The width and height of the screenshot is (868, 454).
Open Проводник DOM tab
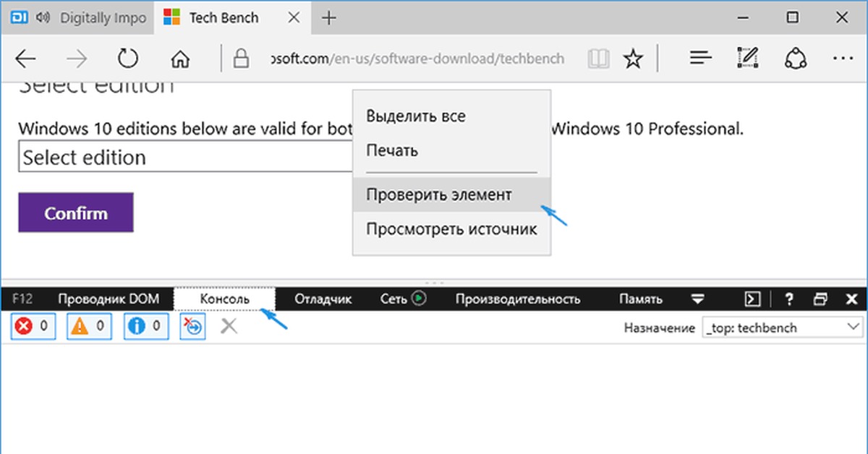pos(109,299)
